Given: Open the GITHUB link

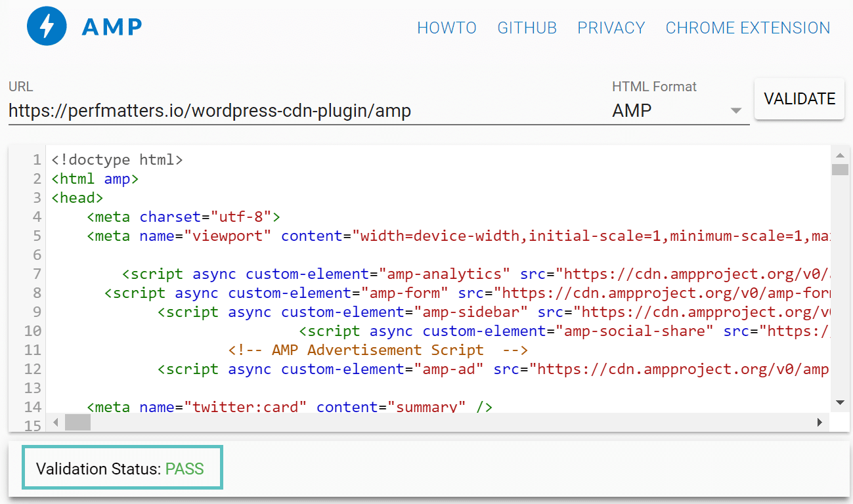Looking at the screenshot, I should point(527,28).
